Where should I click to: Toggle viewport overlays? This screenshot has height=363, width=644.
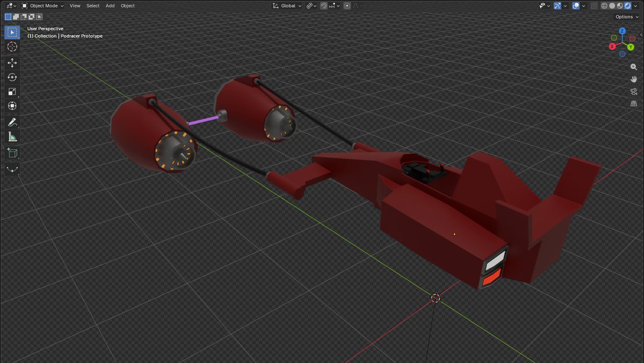(x=576, y=6)
